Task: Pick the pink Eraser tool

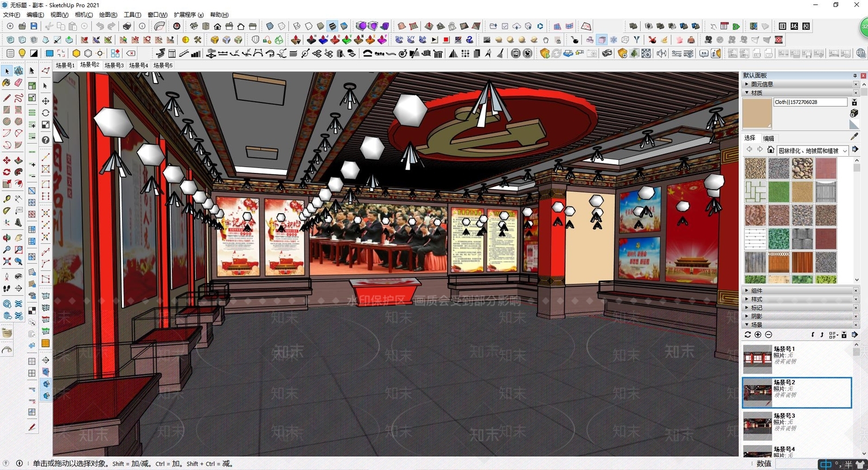Action: pyautogui.click(x=18, y=83)
